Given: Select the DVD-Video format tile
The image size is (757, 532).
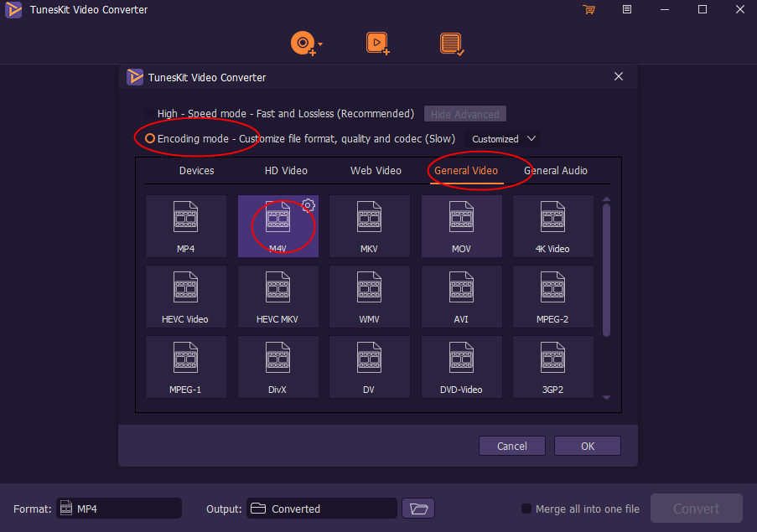Looking at the screenshot, I should point(462,367).
